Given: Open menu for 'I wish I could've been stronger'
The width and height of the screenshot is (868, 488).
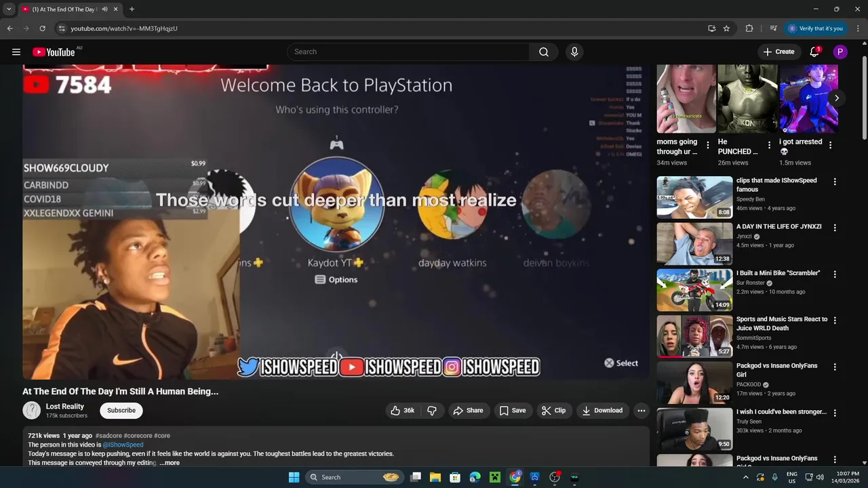Looking at the screenshot, I should coord(835,413).
